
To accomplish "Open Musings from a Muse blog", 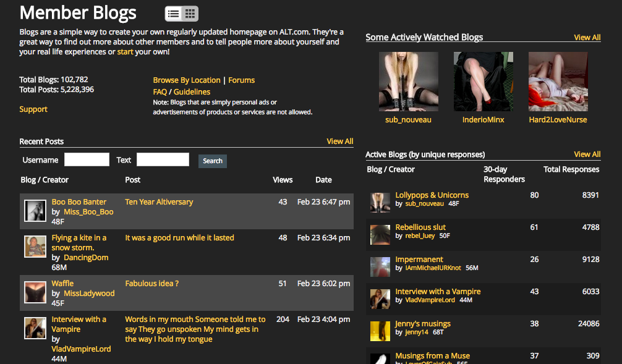I will pos(432,356).
